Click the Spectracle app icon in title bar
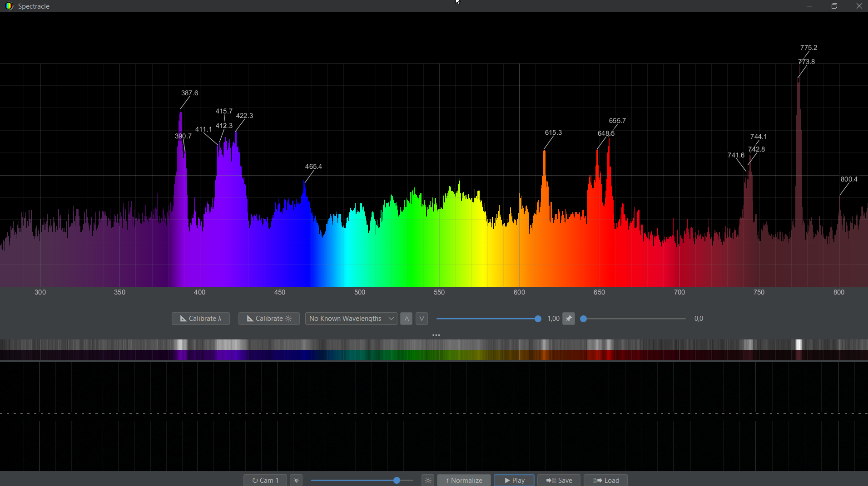 (9, 6)
